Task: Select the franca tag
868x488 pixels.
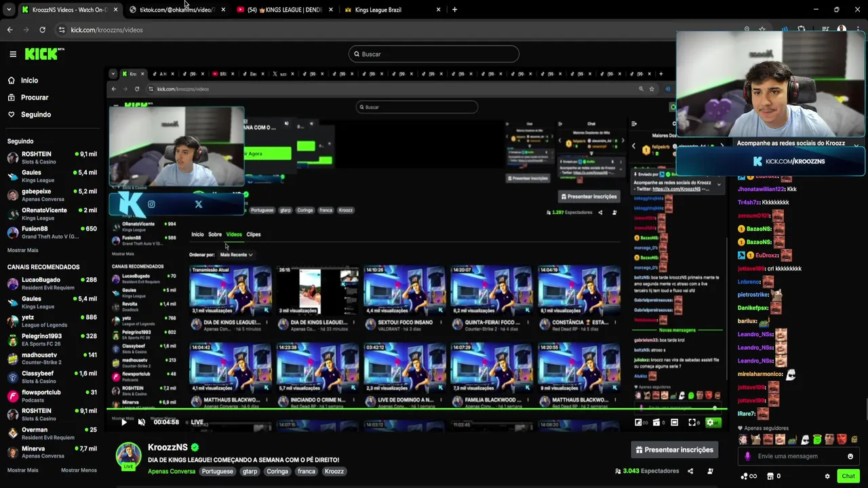Action: tap(307, 471)
